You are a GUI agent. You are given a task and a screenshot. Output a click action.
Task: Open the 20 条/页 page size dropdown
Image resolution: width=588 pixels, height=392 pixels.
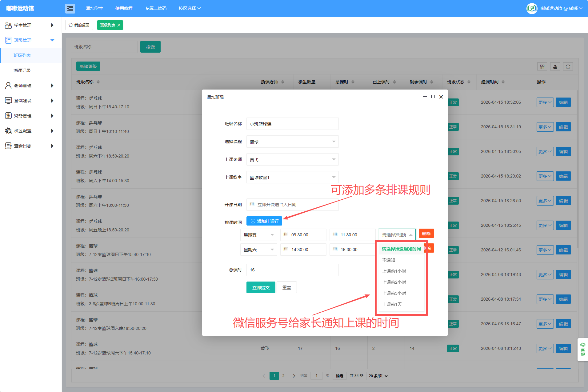(x=378, y=376)
